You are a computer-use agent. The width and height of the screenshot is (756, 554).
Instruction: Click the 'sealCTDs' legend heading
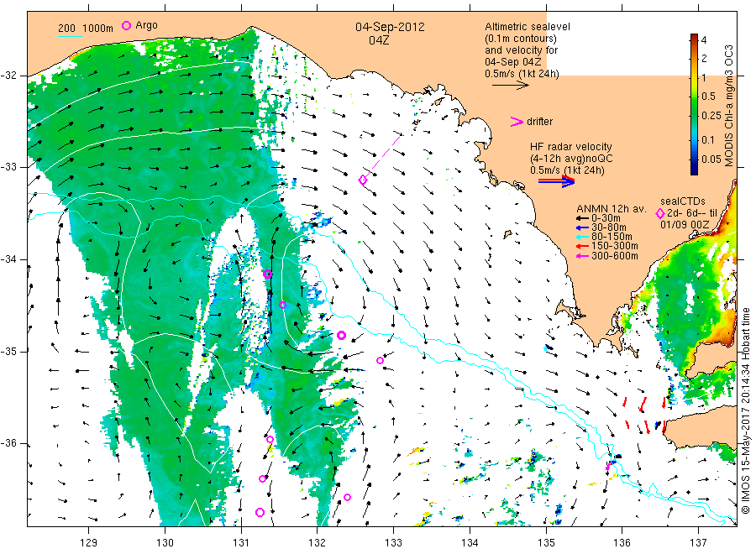click(683, 201)
